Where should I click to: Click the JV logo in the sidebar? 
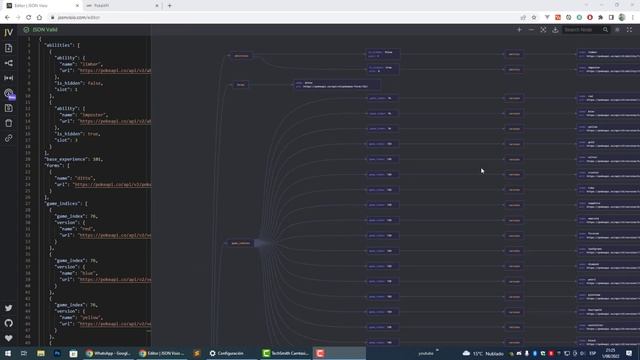[x=9, y=32]
